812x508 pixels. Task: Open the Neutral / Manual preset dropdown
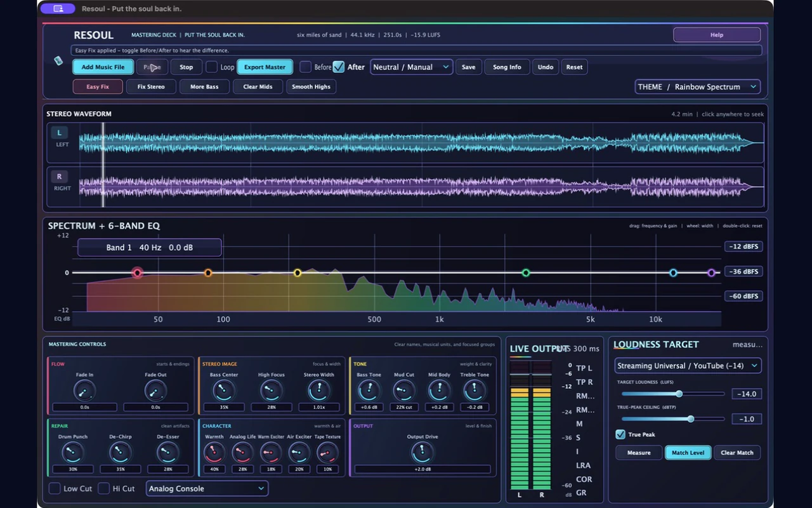point(411,67)
